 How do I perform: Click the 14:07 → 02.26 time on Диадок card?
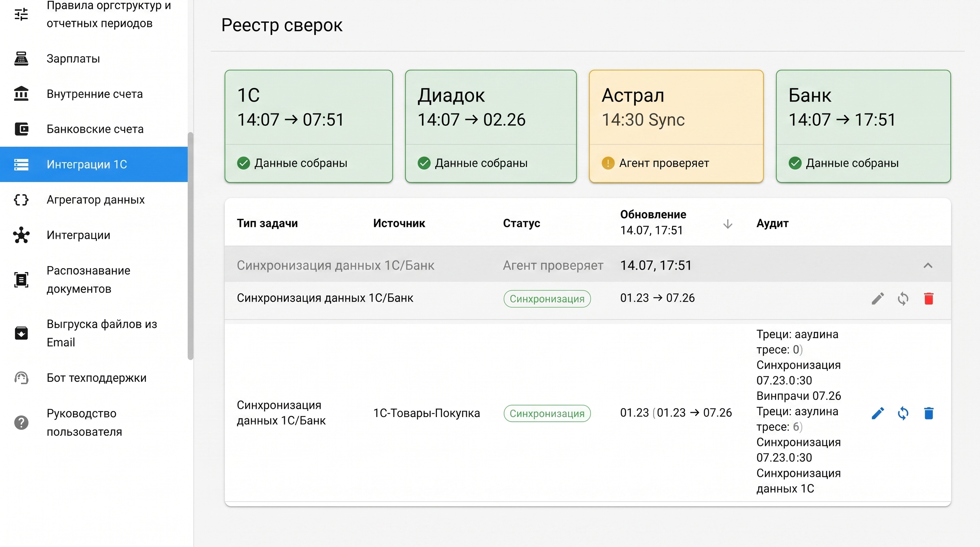pos(471,120)
